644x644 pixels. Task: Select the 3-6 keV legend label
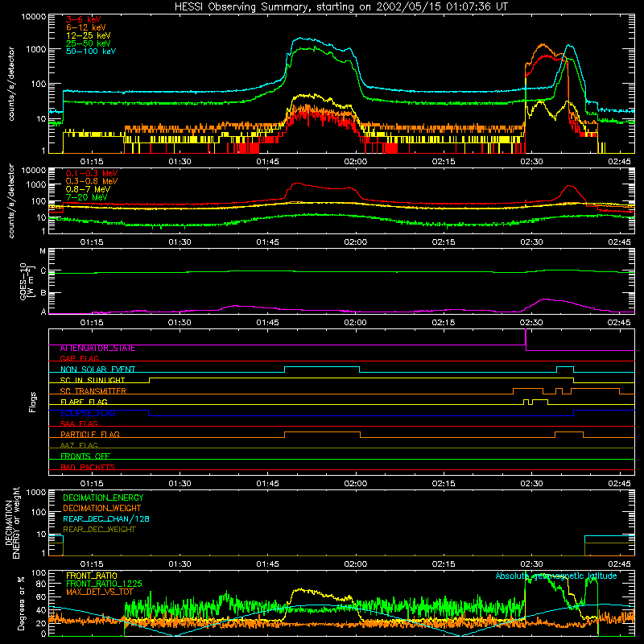[84, 19]
